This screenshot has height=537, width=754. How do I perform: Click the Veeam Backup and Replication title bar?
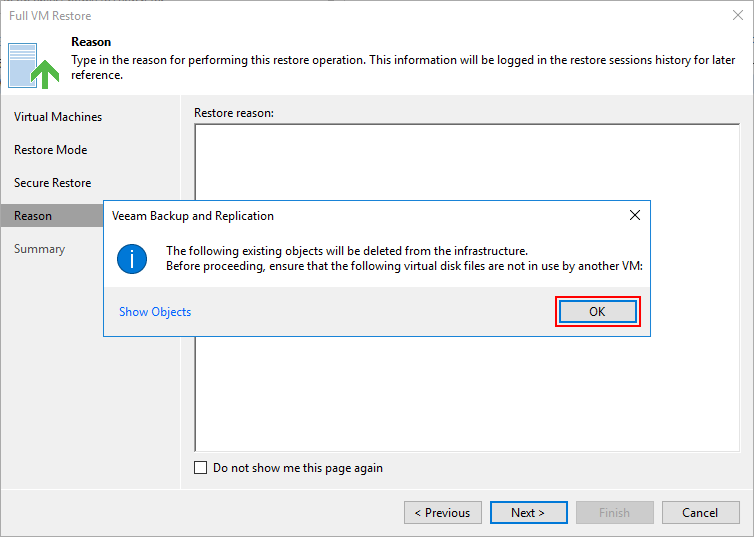pyautogui.click(x=365, y=216)
